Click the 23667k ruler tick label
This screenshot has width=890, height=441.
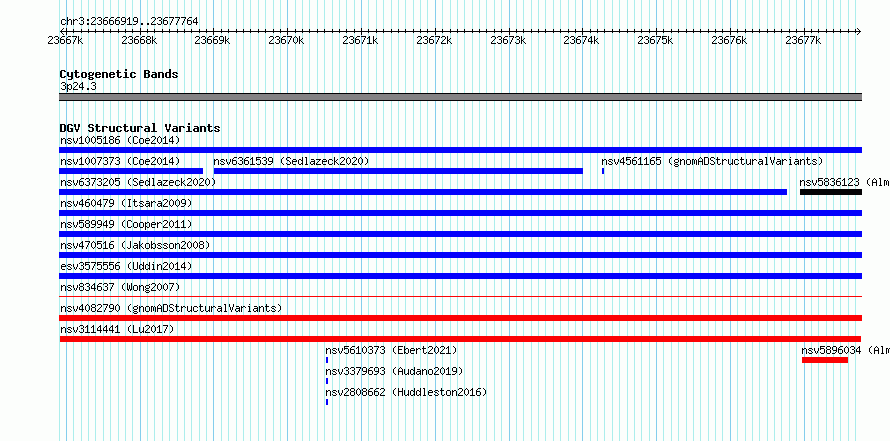click(66, 40)
